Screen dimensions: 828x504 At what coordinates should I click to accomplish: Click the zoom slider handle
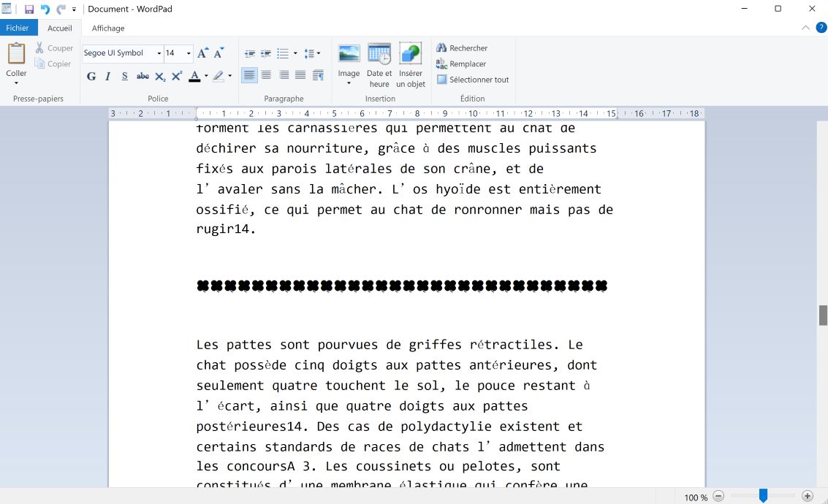pos(763,495)
